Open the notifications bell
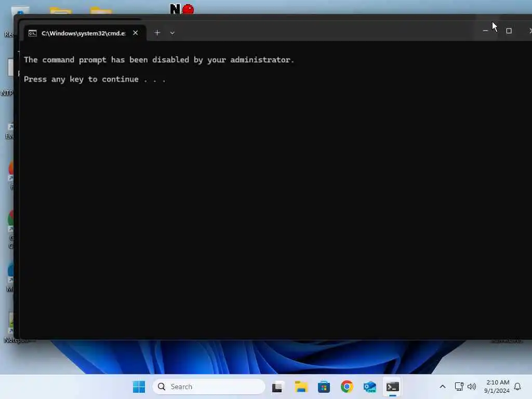The image size is (532, 399). coord(517,387)
